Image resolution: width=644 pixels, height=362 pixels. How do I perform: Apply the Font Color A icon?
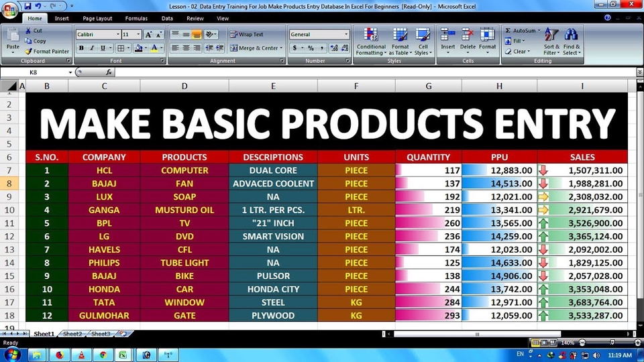click(154, 48)
